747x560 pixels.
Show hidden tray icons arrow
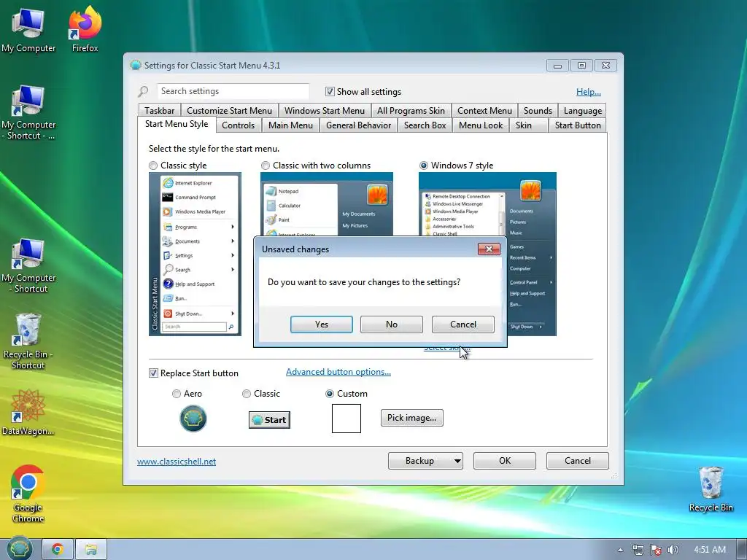(x=620, y=550)
